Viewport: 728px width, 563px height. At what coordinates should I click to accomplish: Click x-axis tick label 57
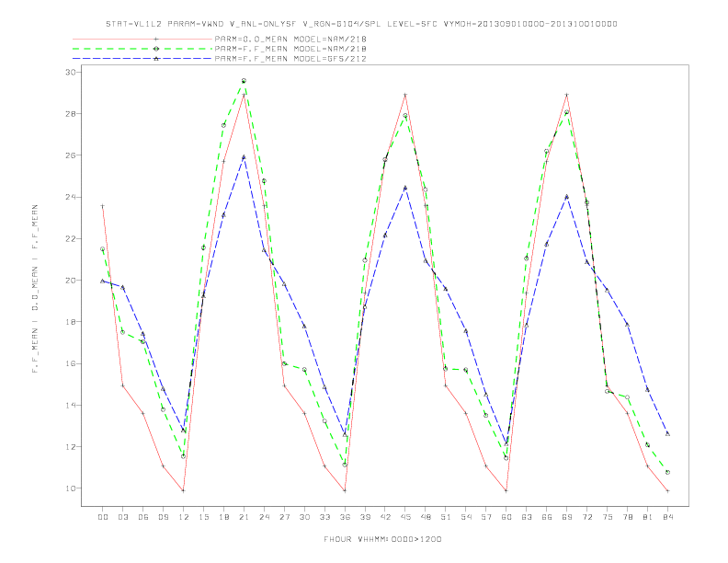point(486,517)
